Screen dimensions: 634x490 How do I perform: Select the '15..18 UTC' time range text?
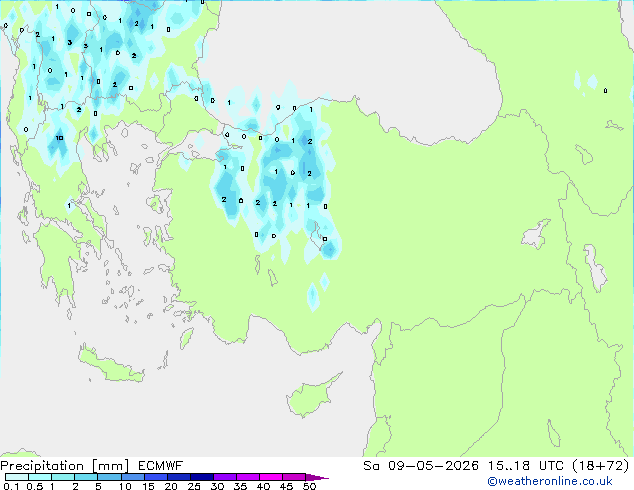click(526, 466)
